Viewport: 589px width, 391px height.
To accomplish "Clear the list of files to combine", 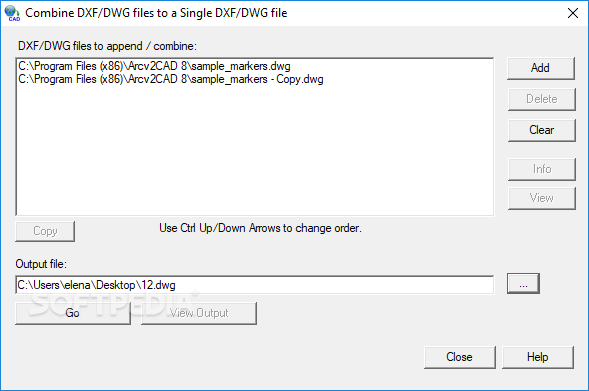I will tap(541, 130).
